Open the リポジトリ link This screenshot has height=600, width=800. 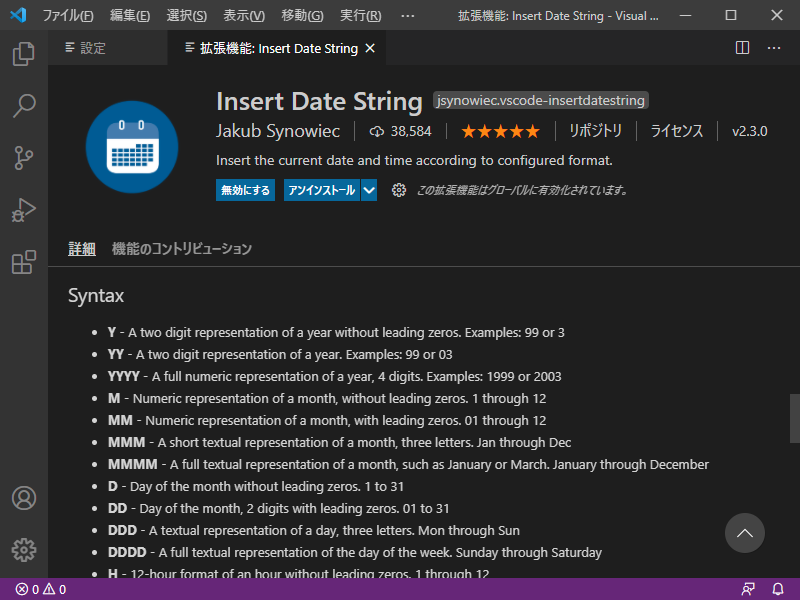coord(595,131)
